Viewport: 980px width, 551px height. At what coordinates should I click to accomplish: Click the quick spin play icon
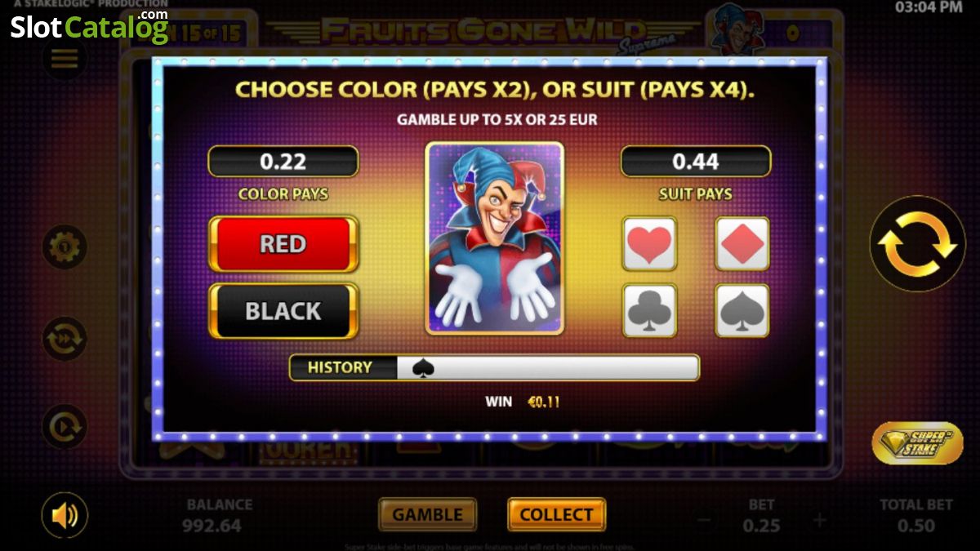coord(65,426)
